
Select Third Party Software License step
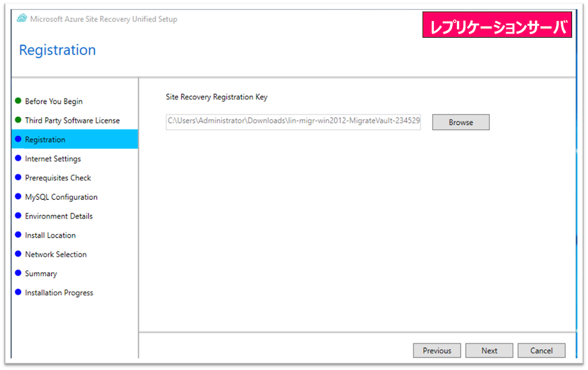pos(72,120)
